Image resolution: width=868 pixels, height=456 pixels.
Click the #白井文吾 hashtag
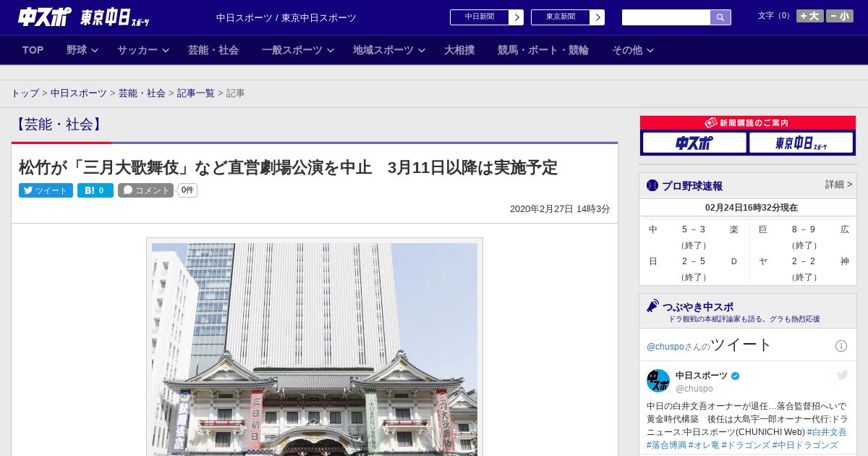827,432
